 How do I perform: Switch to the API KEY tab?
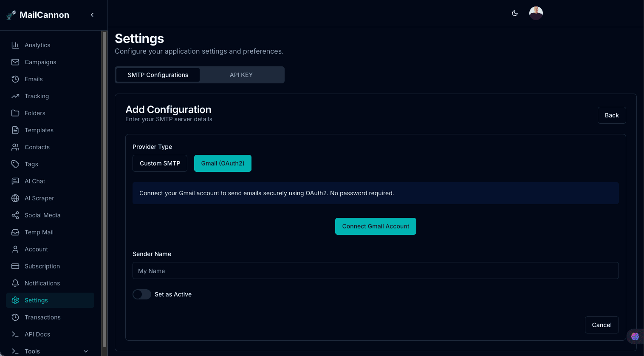point(241,75)
